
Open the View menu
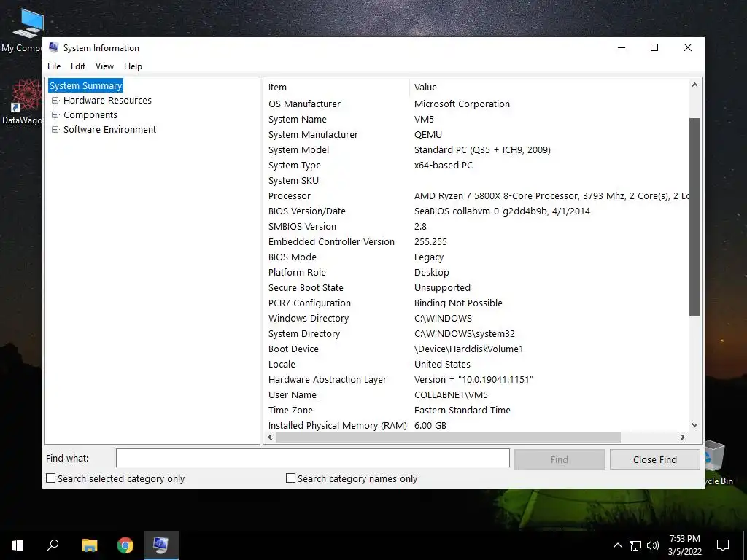click(104, 66)
